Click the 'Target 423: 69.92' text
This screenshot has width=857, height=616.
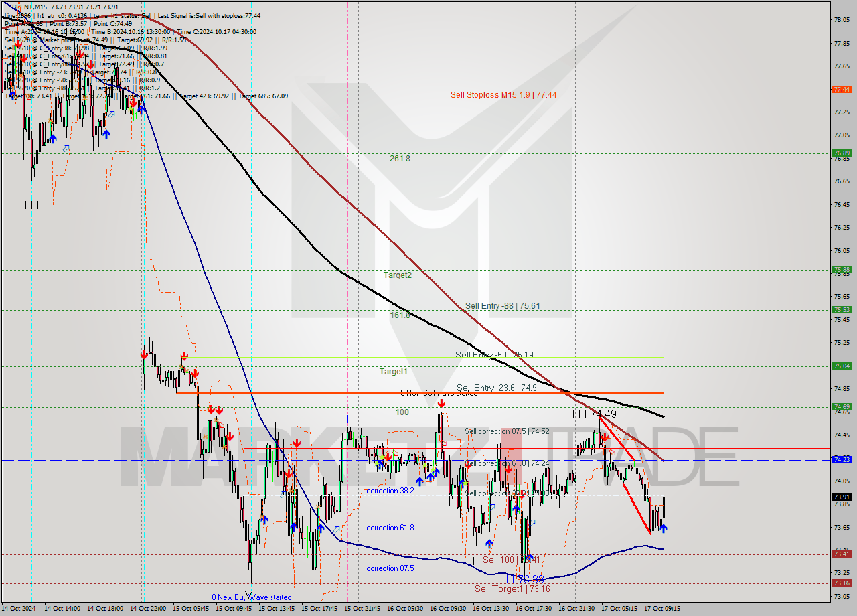coord(204,96)
